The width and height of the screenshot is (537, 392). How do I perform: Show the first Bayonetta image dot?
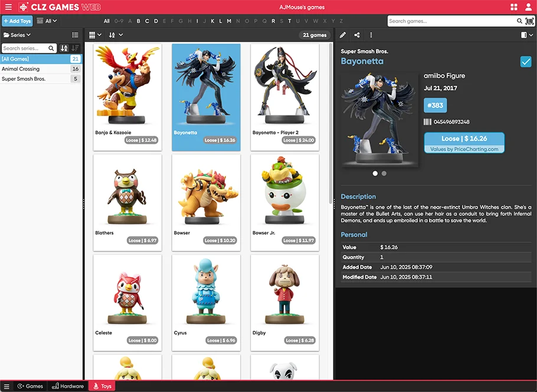[x=375, y=173]
